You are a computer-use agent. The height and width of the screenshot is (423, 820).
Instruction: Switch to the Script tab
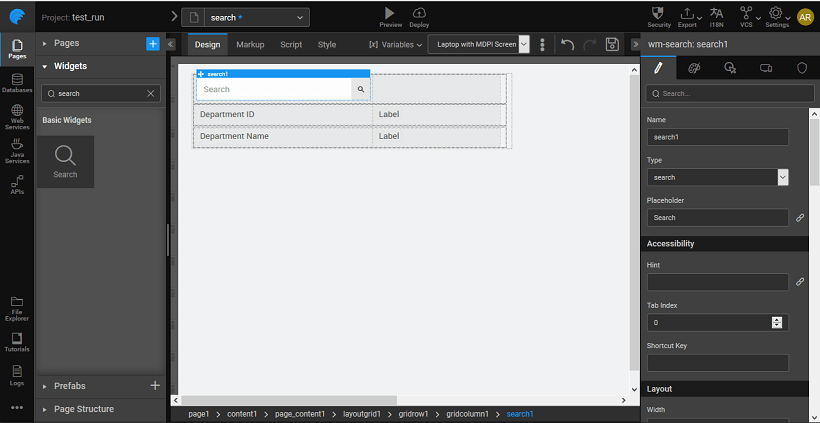tap(291, 45)
